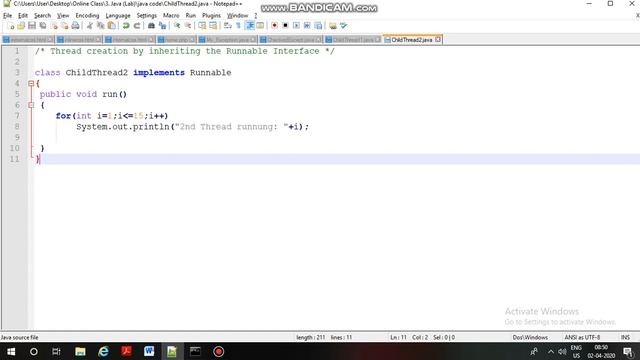This screenshot has height=360, width=640.
Task: Click the Redo toolbar arrow
Action: point(137,26)
